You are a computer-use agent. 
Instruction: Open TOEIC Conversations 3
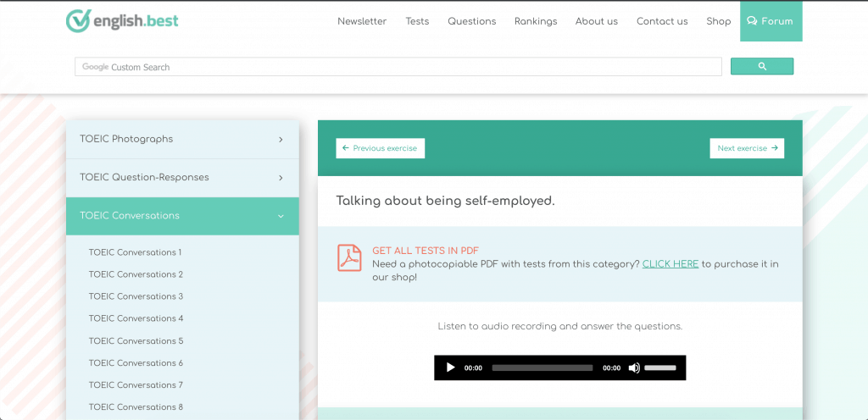pyautogui.click(x=136, y=296)
